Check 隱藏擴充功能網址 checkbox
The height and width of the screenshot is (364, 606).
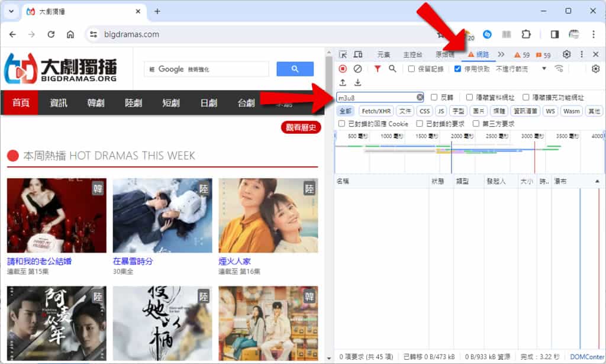(526, 98)
